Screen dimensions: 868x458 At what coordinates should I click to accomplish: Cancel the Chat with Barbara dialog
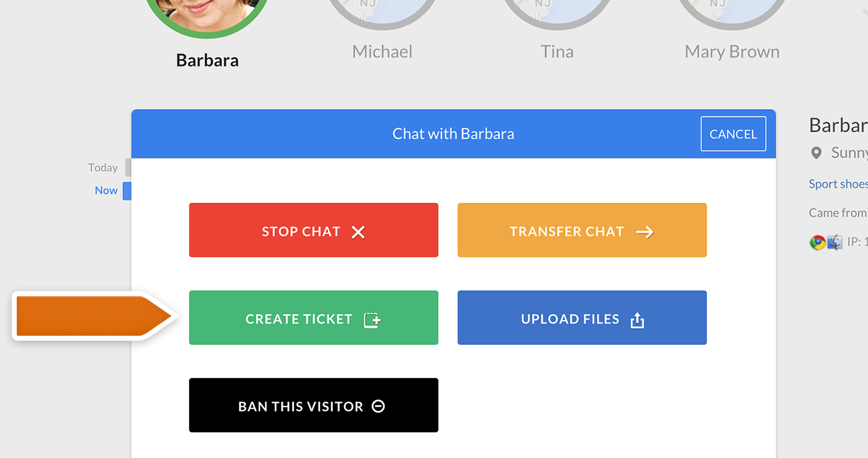pyautogui.click(x=733, y=134)
